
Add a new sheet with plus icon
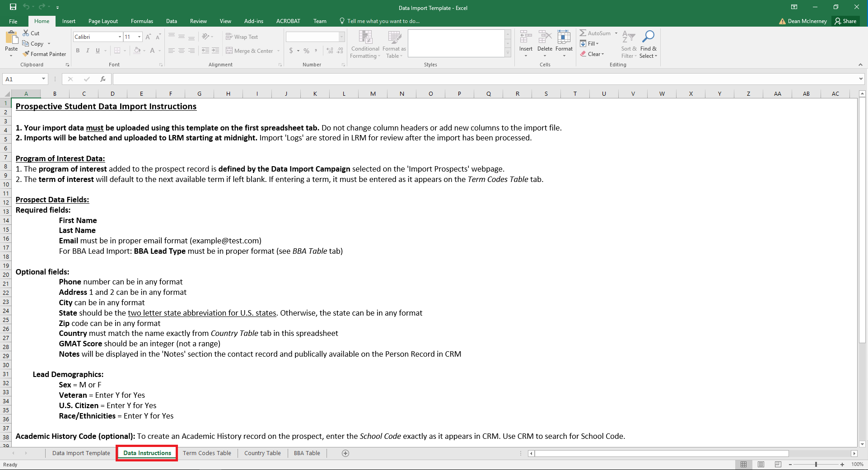click(345, 453)
